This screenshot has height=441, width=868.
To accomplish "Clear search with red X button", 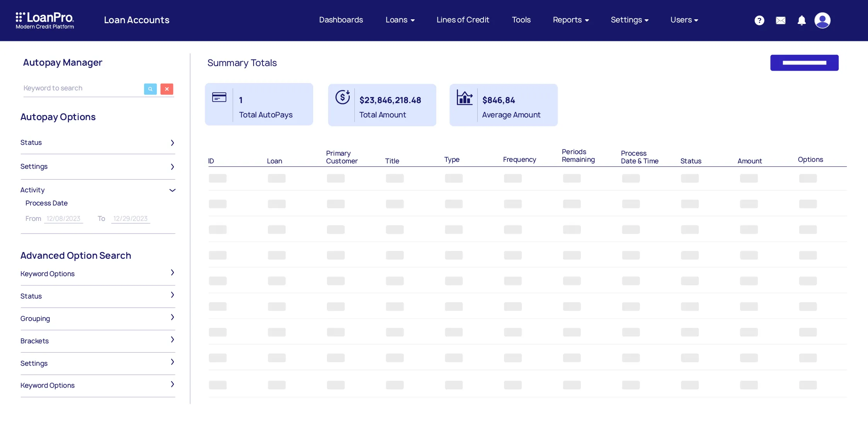I will pos(167,89).
